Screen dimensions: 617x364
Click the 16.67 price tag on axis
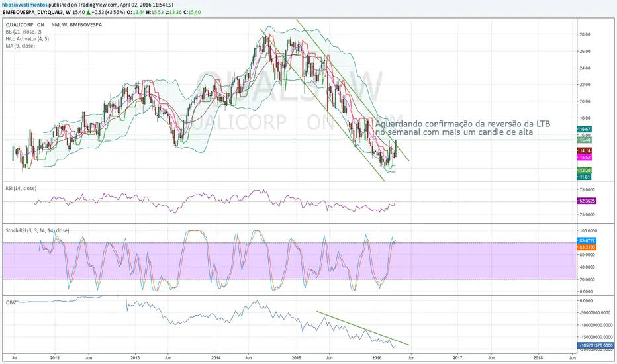(x=585, y=129)
